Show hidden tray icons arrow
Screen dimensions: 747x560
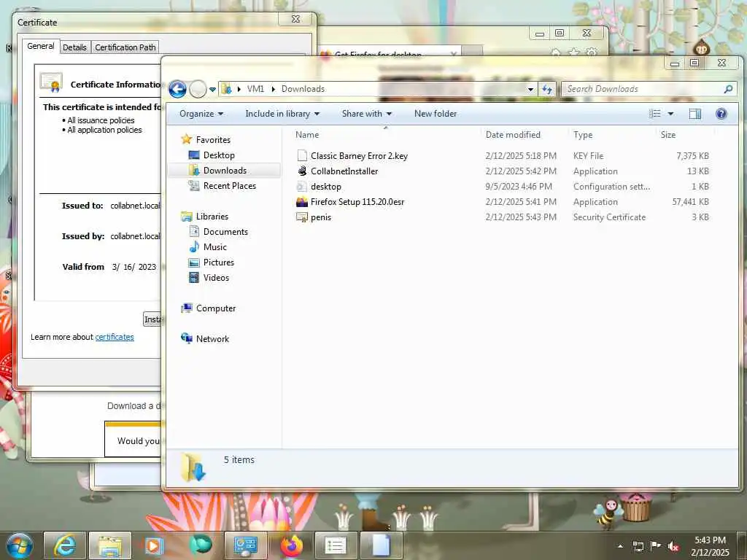coord(620,546)
